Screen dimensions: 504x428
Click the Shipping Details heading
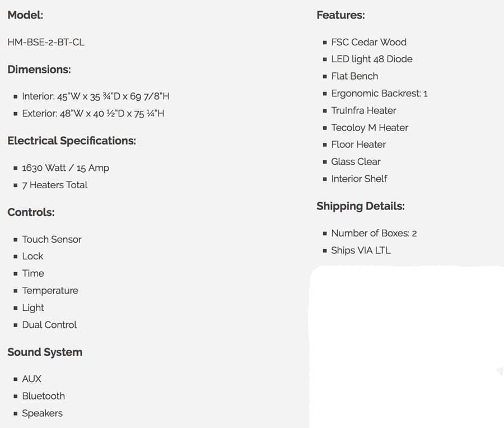coord(360,206)
